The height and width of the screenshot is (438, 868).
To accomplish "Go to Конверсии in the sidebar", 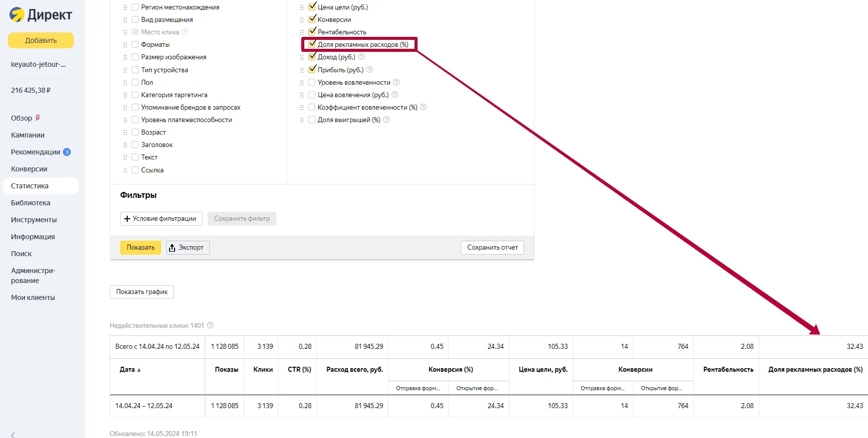I will click(29, 169).
